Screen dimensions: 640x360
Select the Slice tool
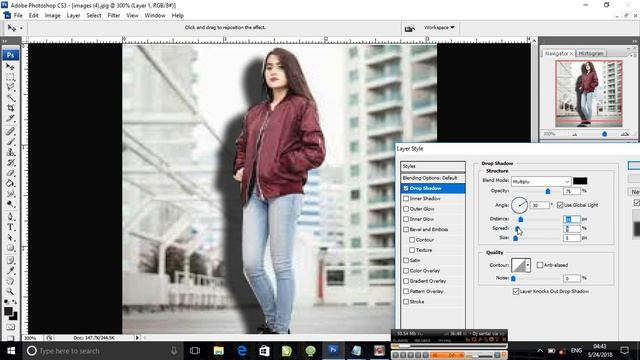10,119
